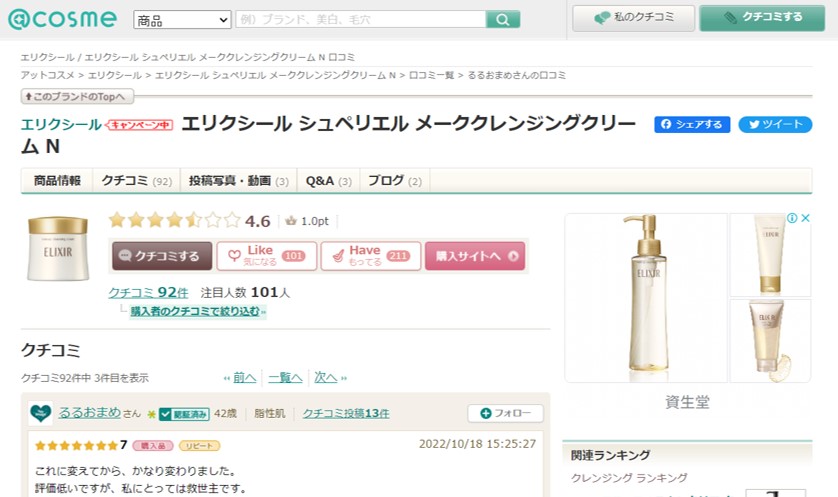Click the リピート tag
Image resolution: width=838 pixels, height=497 pixels.
199,446
